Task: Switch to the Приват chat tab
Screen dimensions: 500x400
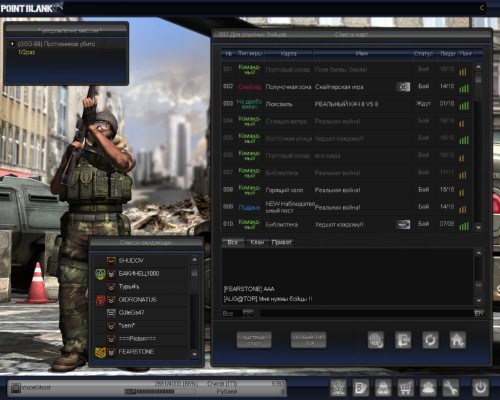Action: coord(282,242)
